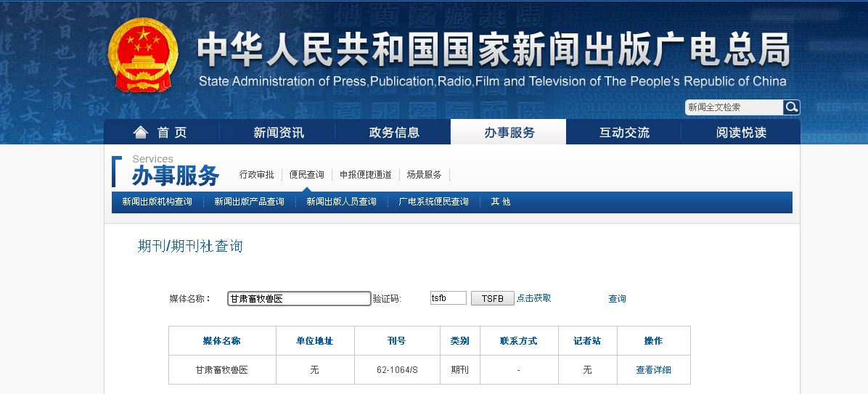Image resolution: width=868 pixels, height=394 pixels.
Task: Open the 互动交流 tab
Action: tap(624, 132)
